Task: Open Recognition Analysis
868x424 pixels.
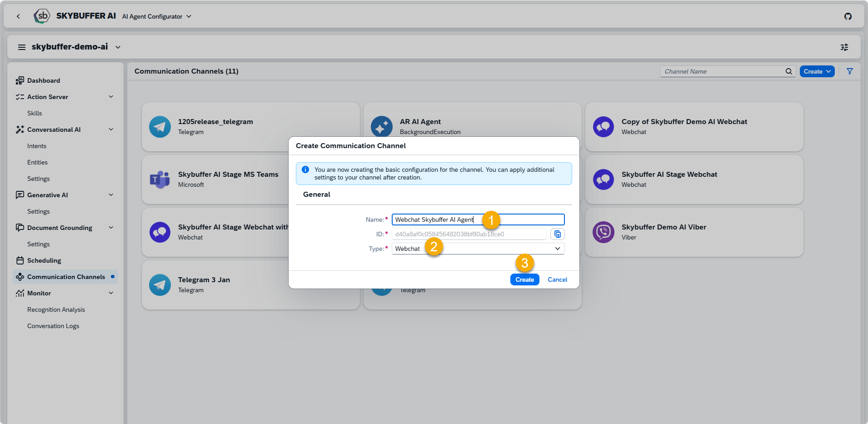Action: (x=56, y=309)
